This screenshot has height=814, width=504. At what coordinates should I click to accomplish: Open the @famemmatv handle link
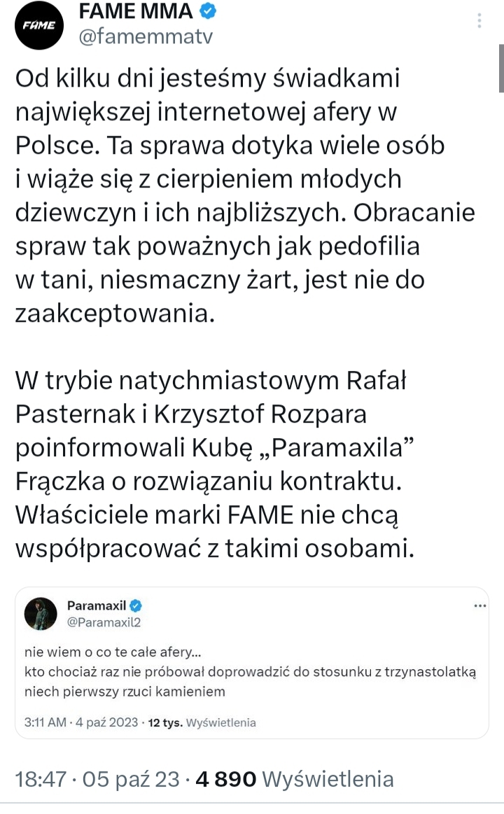coord(146,36)
